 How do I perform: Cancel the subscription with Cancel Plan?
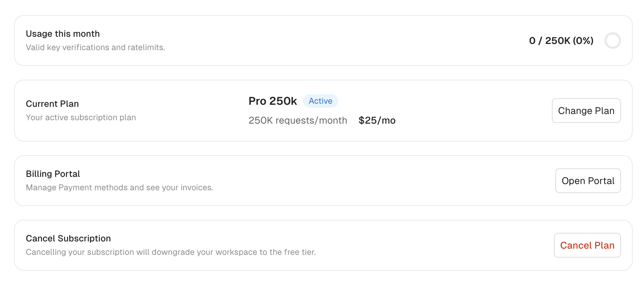coord(587,245)
